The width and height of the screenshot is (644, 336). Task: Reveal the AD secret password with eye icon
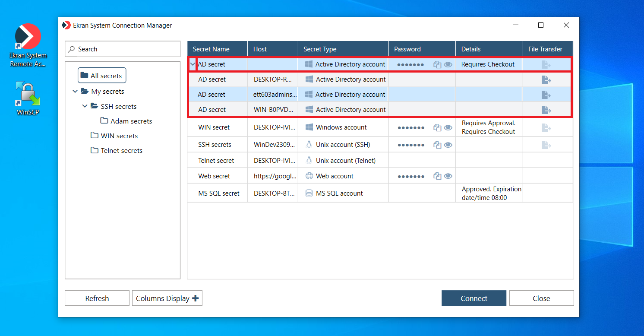(x=448, y=65)
